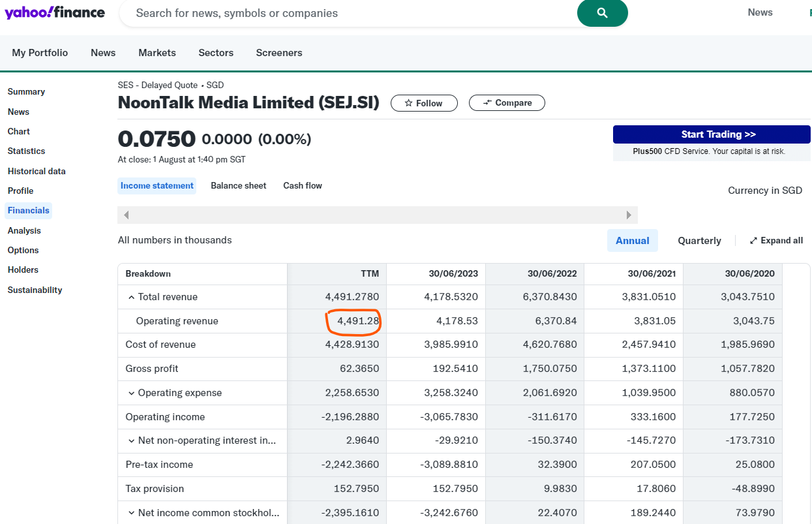Click the Cost of revenue row label
This screenshot has height=524, width=812.
[160, 345]
